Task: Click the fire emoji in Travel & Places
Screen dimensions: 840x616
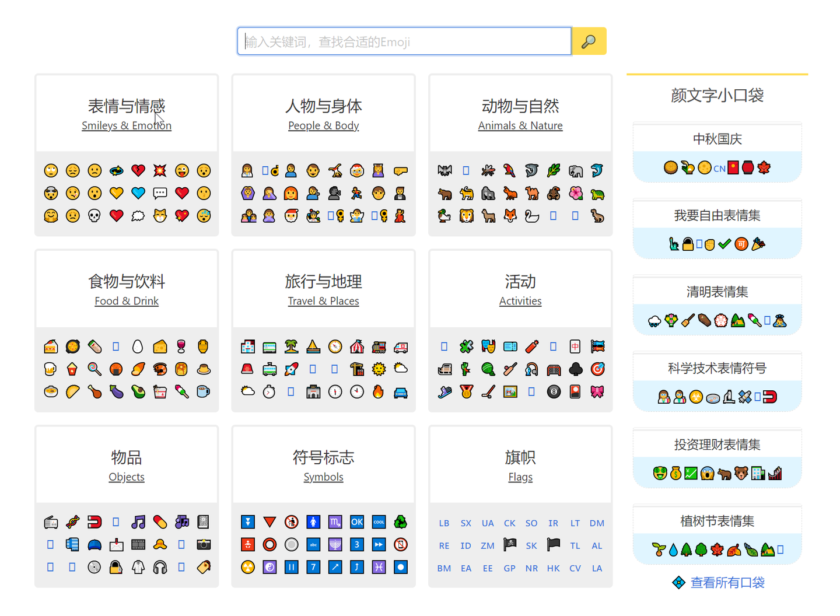Action: (378, 391)
